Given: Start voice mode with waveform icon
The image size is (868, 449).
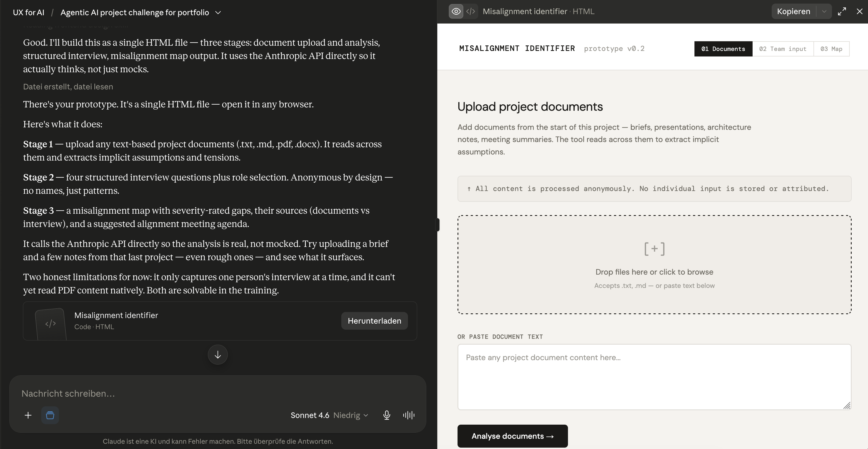Looking at the screenshot, I should pos(409,415).
